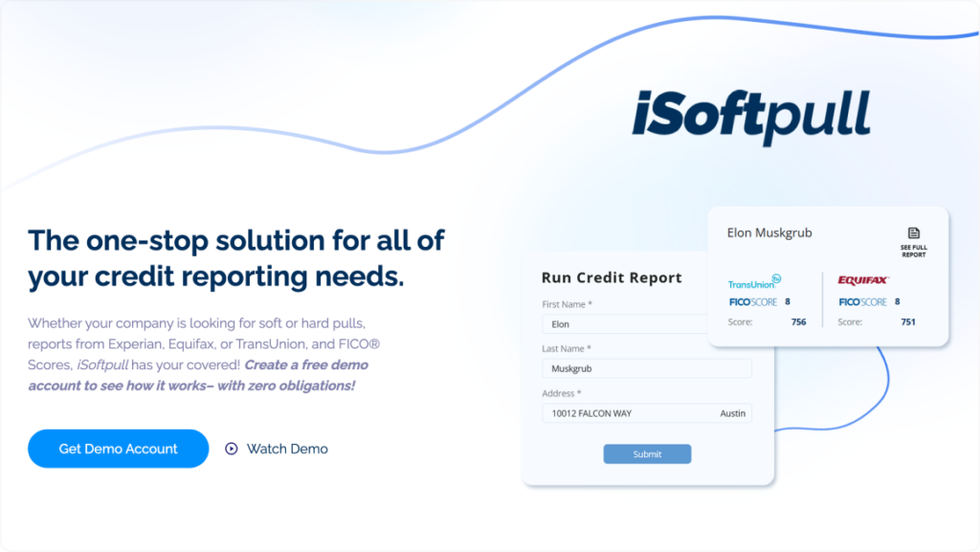Click the headline about one-stop solution
This screenshot has width=980, height=552.
click(x=236, y=258)
